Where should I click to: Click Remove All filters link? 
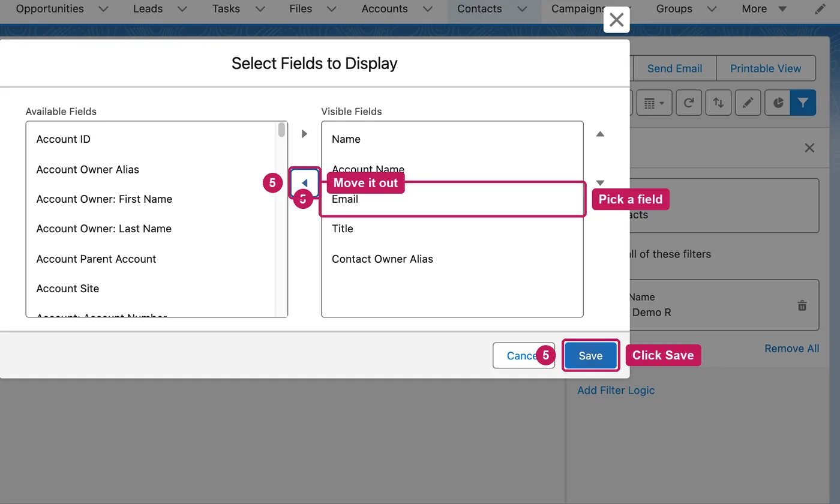tap(791, 349)
